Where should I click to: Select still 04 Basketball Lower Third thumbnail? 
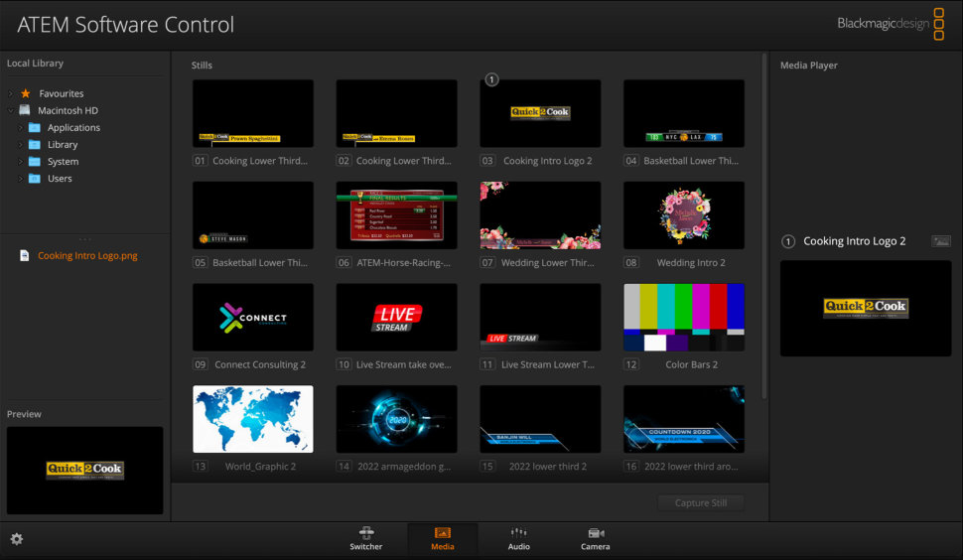pos(684,113)
